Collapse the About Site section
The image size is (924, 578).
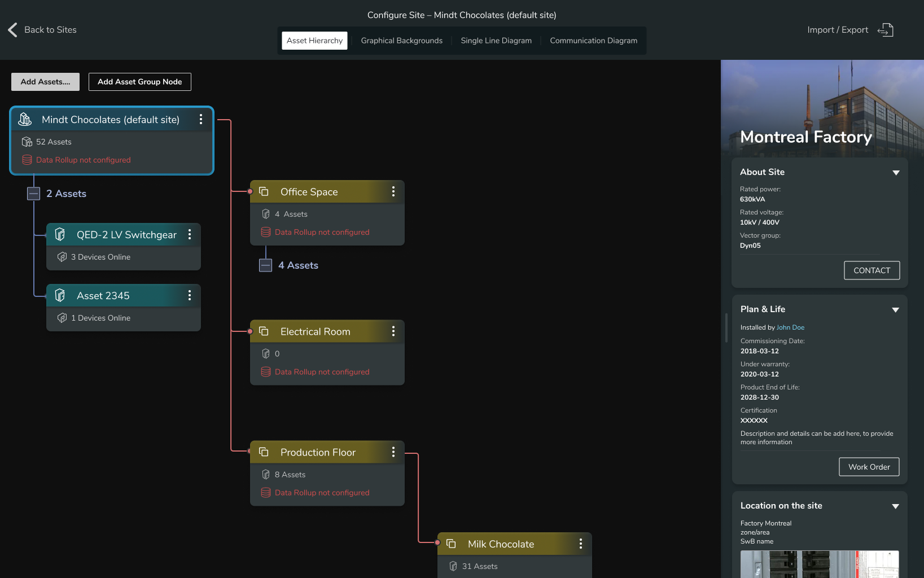(x=896, y=173)
